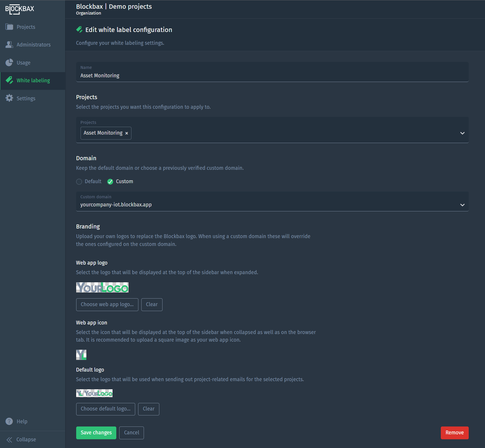Select the Custom domain radio button
Image resolution: width=485 pixels, height=448 pixels.
click(110, 182)
